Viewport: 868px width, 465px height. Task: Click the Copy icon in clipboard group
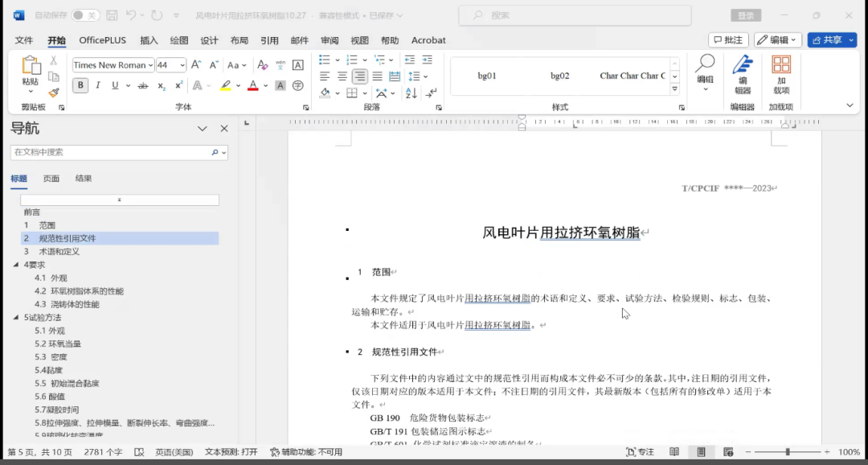(x=54, y=76)
